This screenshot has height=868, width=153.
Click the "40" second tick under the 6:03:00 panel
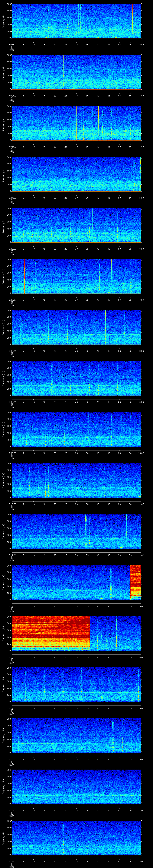(x=98, y=147)
